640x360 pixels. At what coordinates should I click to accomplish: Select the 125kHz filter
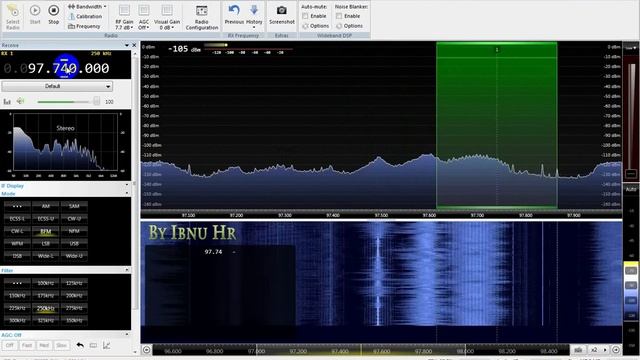[x=74, y=283]
